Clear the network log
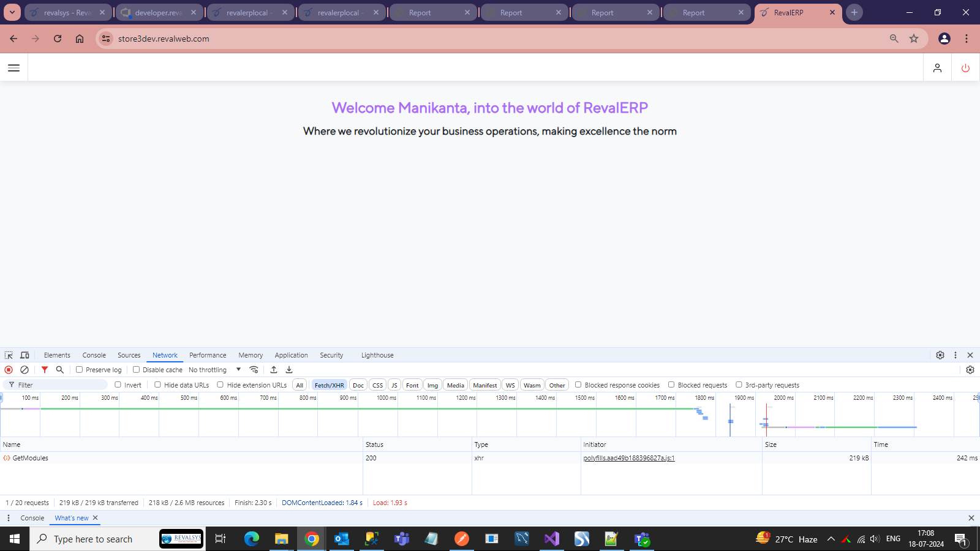The image size is (980, 551). (x=24, y=370)
